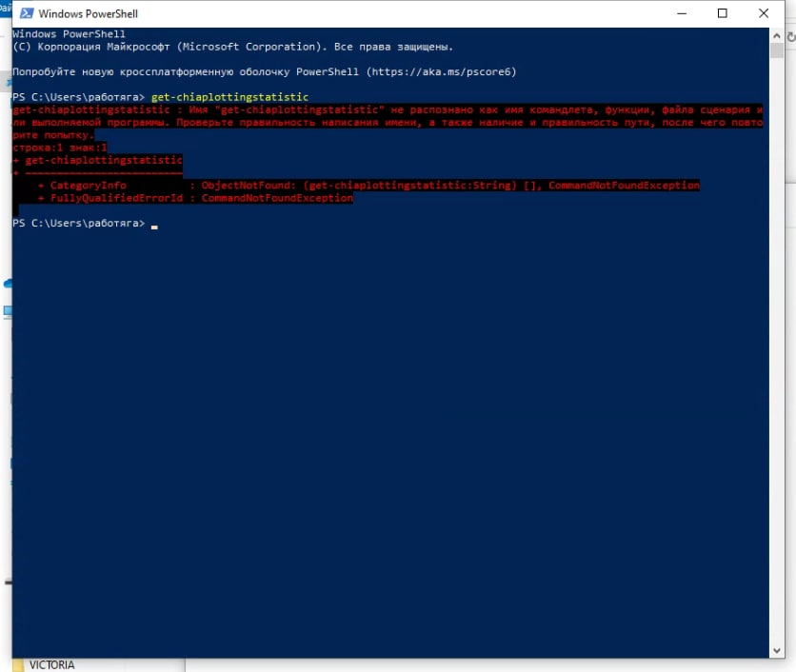
Task: Click the '+ get-chiaplottingstatistic' error echo line
Action: 97,161
